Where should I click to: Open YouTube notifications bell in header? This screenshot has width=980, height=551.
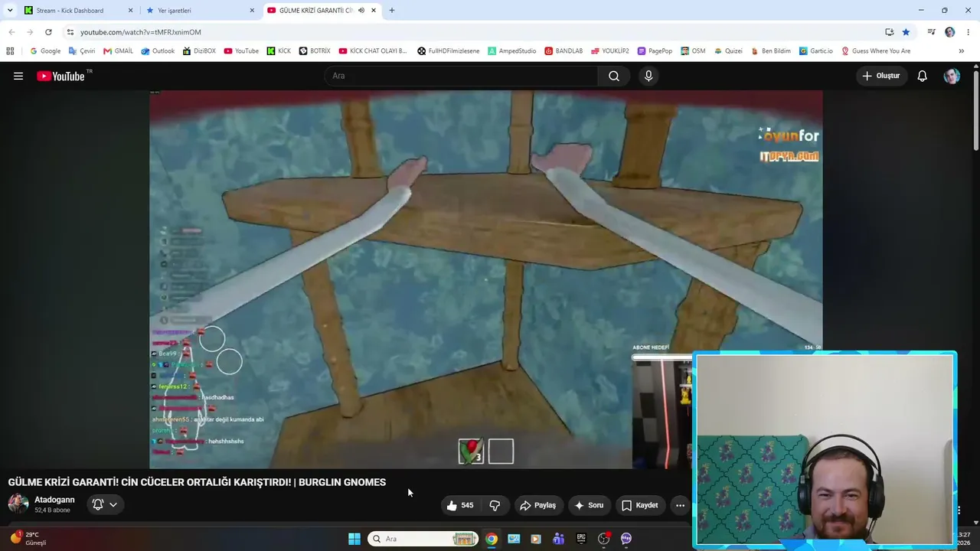point(923,76)
